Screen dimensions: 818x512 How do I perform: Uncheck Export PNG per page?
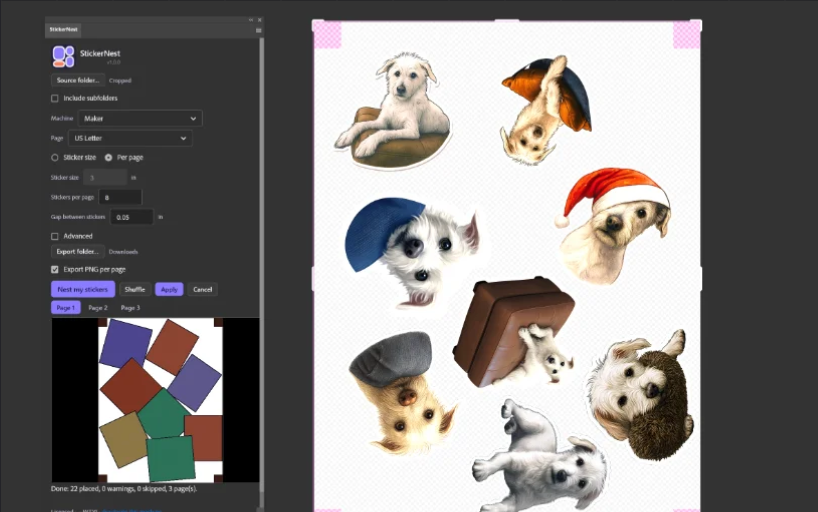tap(55, 269)
